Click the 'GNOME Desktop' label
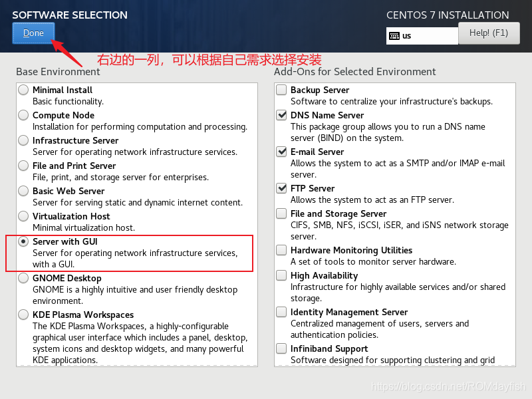This screenshot has height=399, width=532. [x=67, y=278]
